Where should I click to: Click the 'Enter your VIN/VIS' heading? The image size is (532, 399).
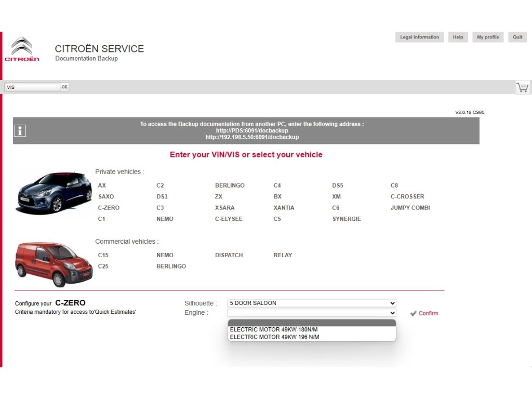coord(246,155)
